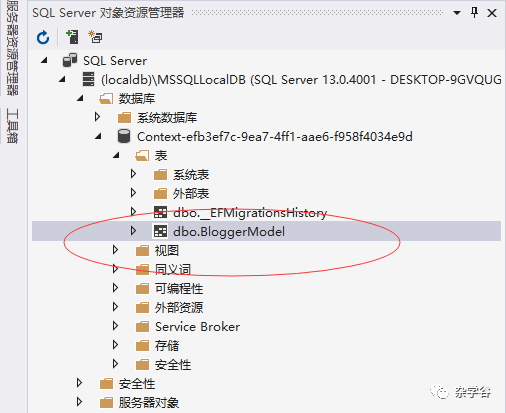Click the Add SQL Server icon
Viewport: 506px width, 413px height.
(x=72, y=37)
